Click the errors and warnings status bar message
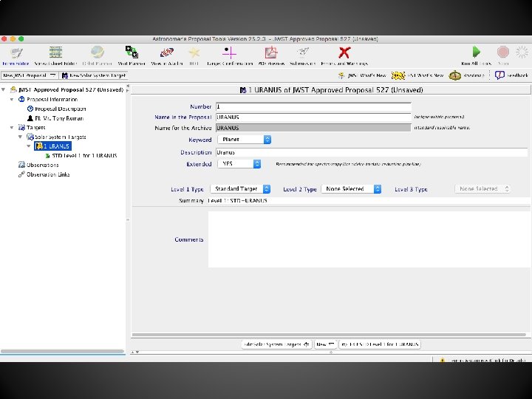This screenshot has width=532, height=399. point(482,361)
